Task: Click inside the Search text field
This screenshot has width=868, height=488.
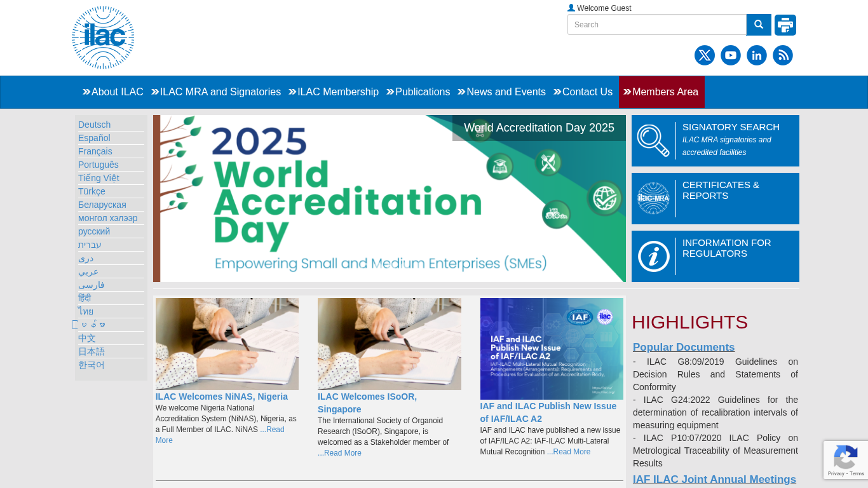Action: click(656, 25)
